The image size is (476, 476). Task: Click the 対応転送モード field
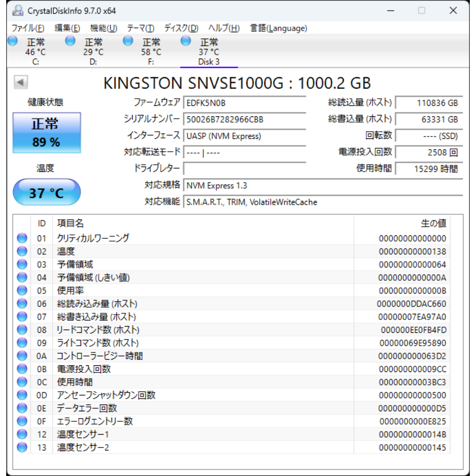point(245,152)
